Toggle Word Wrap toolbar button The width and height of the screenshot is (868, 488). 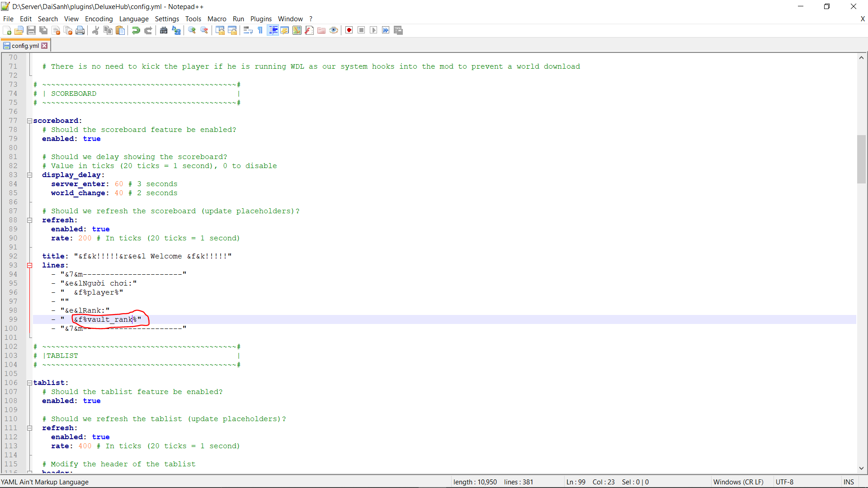248,30
